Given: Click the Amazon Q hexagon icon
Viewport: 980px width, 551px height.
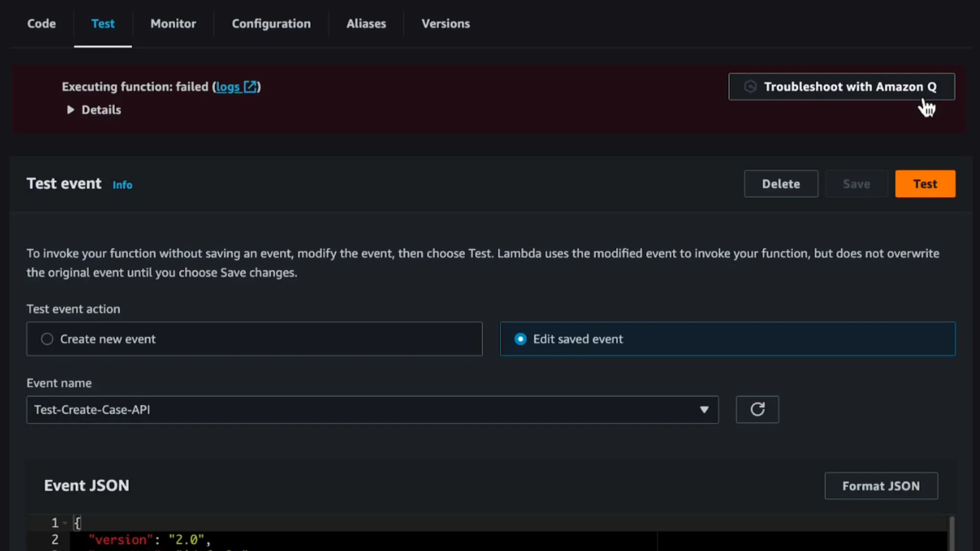Looking at the screenshot, I should click(750, 87).
